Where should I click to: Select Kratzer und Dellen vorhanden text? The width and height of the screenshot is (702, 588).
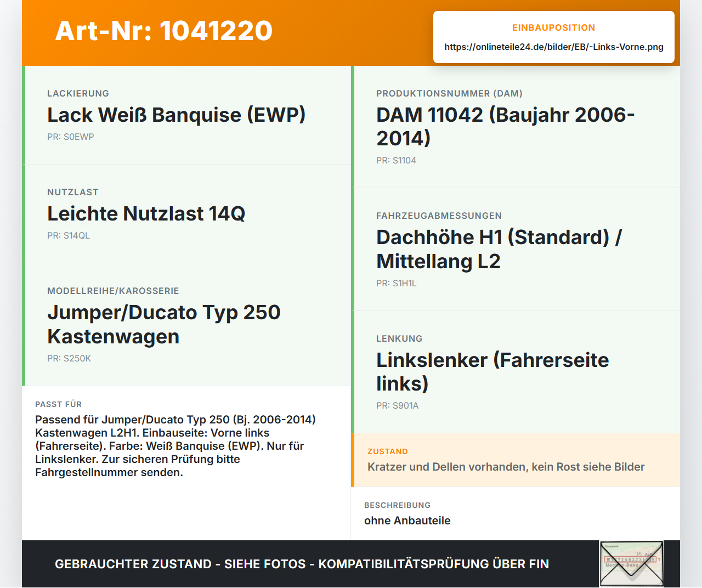(x=506, y=467)
